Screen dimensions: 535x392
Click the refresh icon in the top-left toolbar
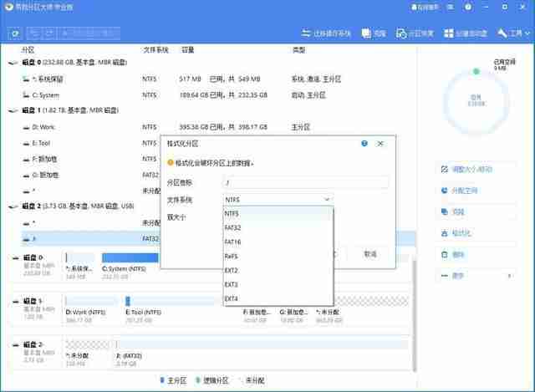click(15, 33)
